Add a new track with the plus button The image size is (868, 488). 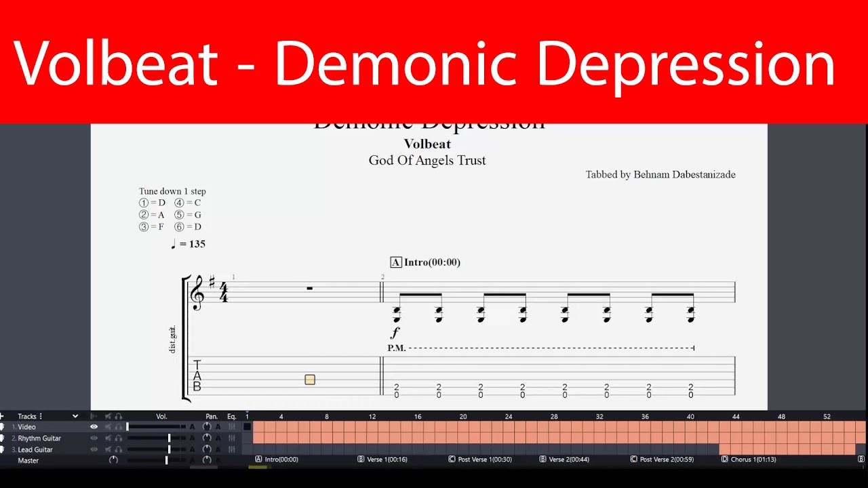coord(2,416)
